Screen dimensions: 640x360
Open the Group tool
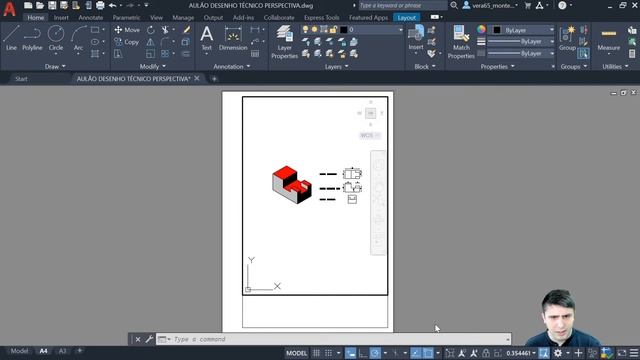point(567,38)
